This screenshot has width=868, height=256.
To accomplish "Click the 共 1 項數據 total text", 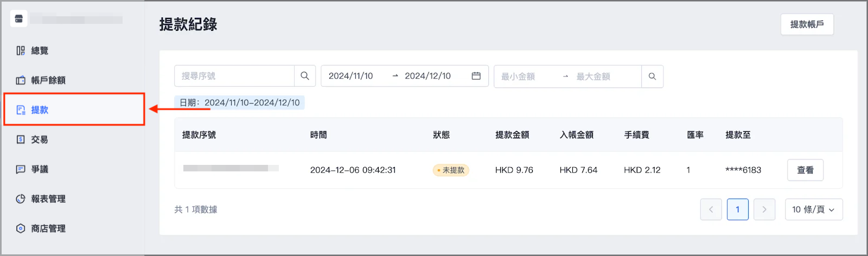I will pyautogui.click(x=196, y=209).
